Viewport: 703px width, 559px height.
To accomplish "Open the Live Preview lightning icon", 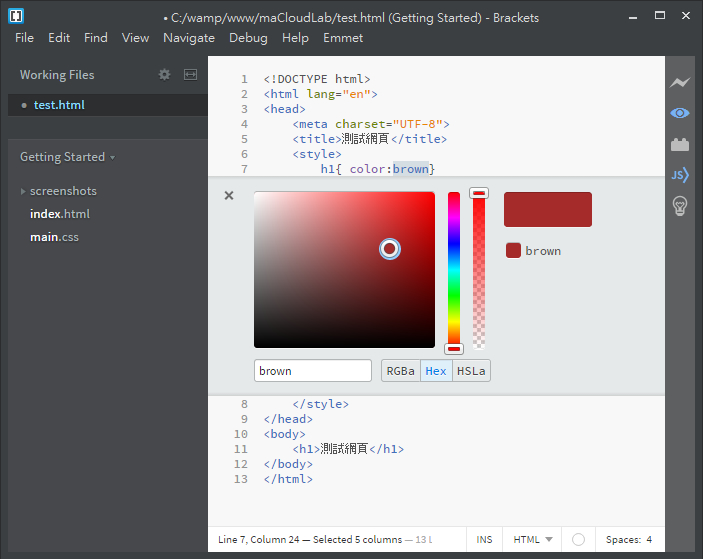I will [680, 82].
